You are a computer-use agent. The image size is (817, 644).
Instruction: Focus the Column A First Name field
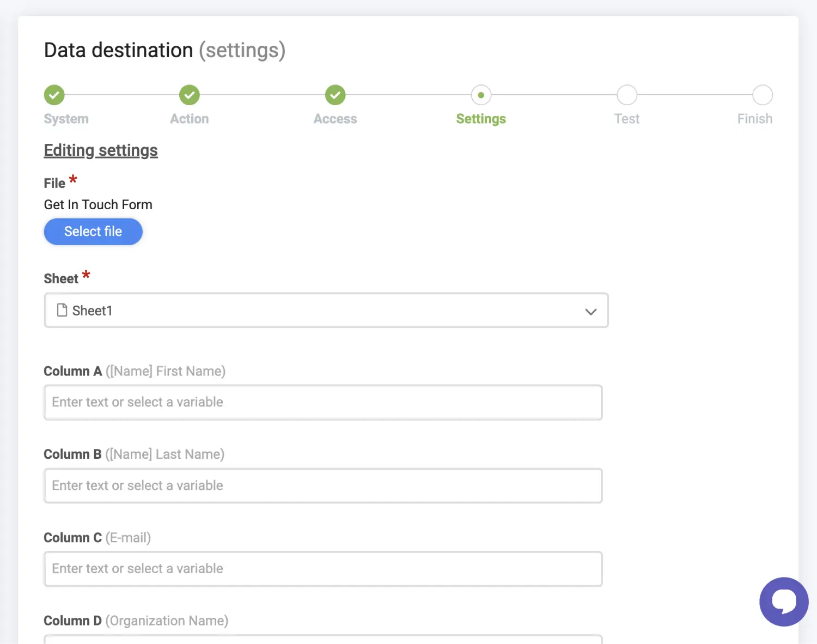(323, 403)
